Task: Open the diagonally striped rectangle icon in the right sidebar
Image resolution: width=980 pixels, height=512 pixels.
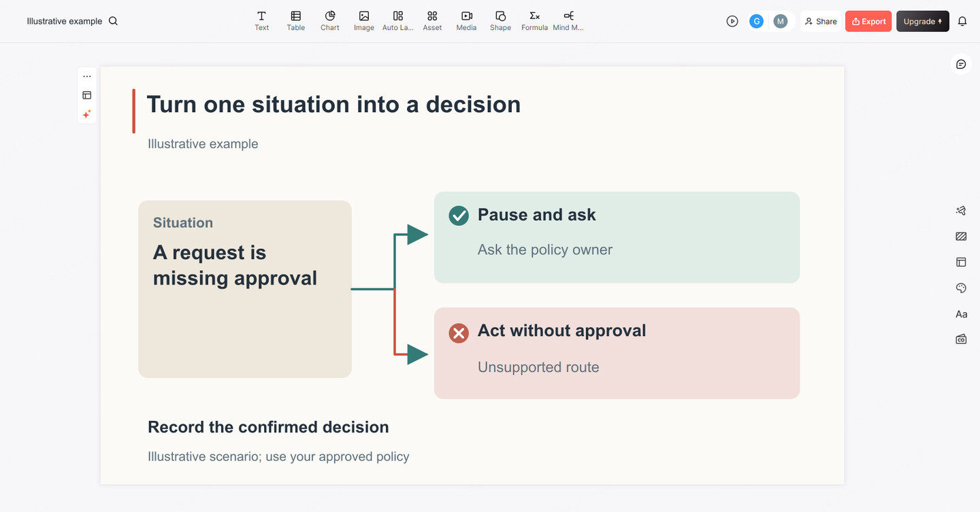Action: point(961,237)
